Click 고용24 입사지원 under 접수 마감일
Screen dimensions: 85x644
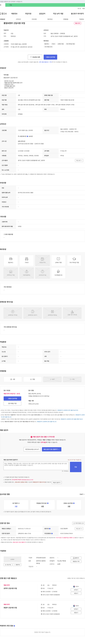click(x=12, y=398)
